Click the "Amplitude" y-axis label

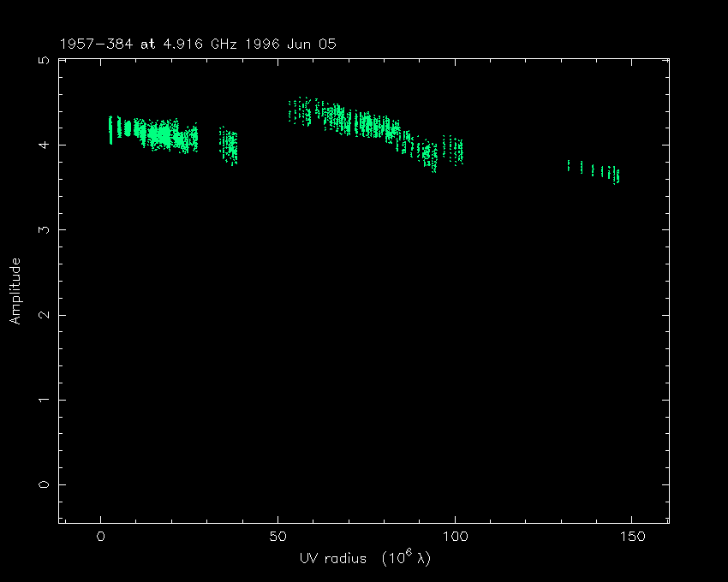tap(15, 290)
